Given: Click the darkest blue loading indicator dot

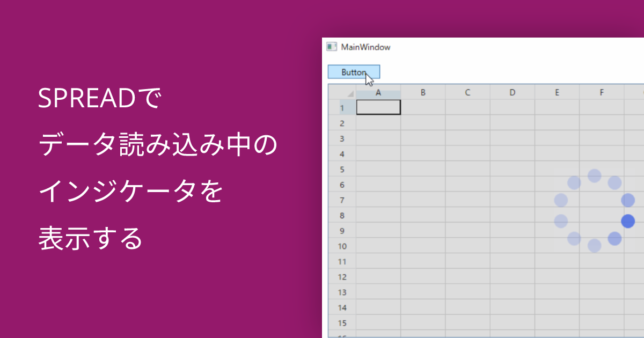Looking at the screenshot, I should click(x=628, y=221).
